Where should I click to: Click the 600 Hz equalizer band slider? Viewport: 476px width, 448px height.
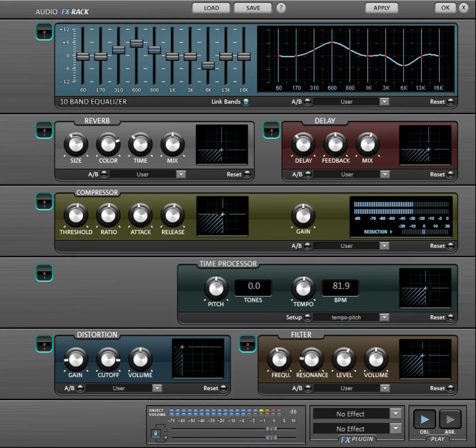point(136,43)
